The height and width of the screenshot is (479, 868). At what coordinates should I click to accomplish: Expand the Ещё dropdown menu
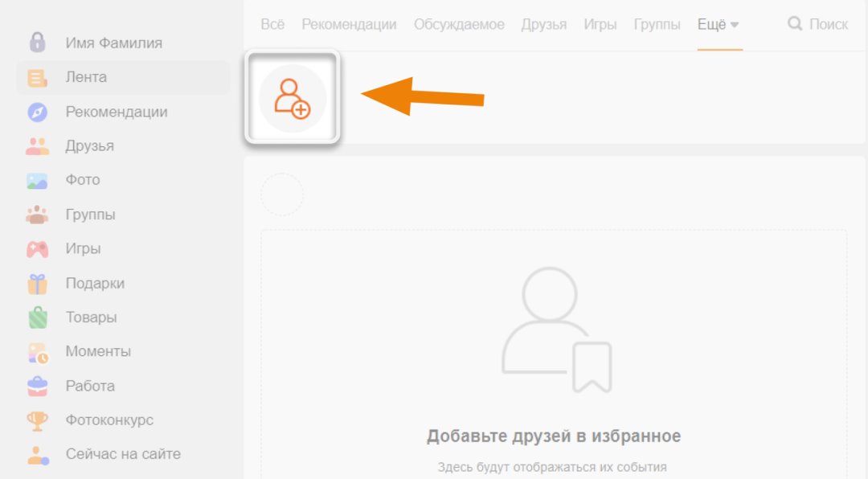[719, 25]
